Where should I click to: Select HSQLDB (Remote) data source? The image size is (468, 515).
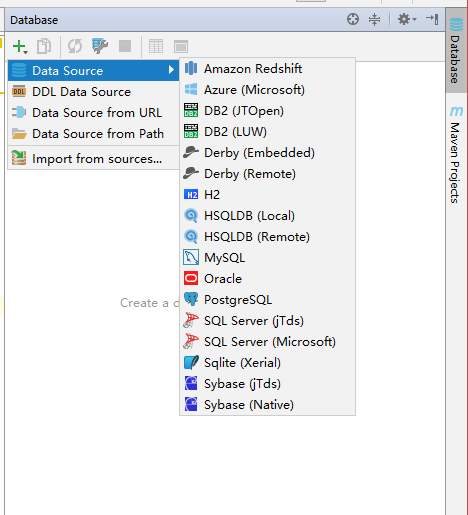click(267, 237)
